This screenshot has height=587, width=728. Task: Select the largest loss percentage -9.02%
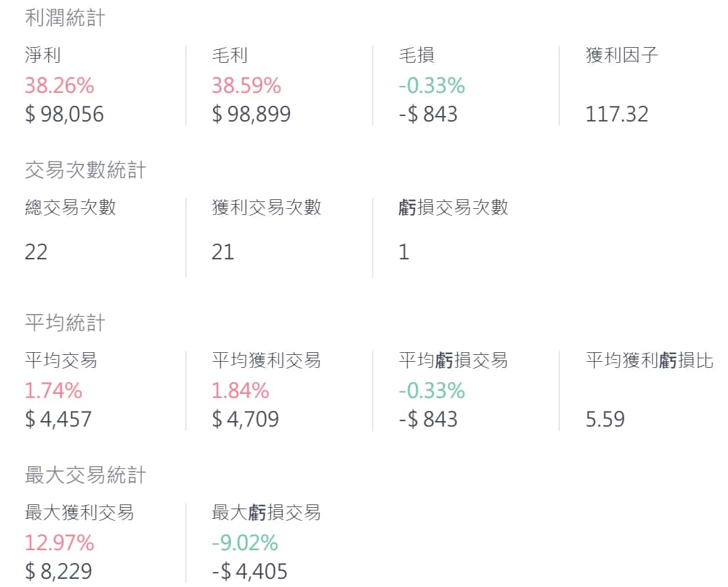click(x=245, y=543)
